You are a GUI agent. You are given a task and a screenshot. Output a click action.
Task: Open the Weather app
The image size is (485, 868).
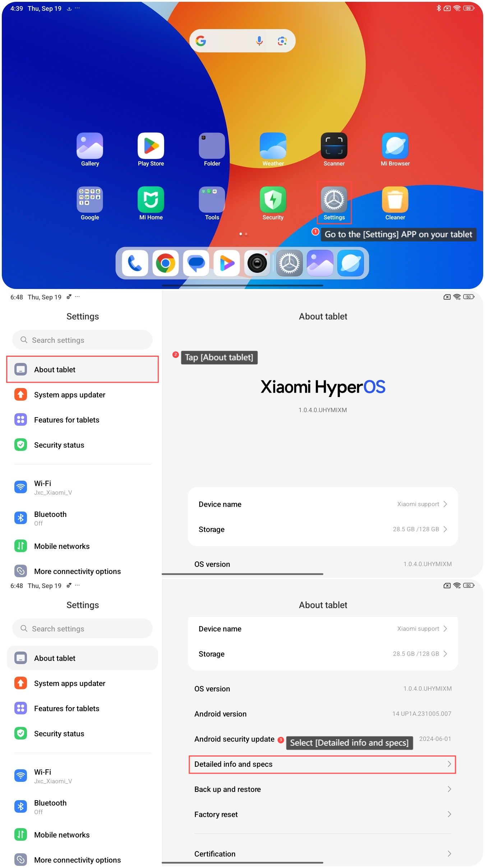tap(273, 146)
